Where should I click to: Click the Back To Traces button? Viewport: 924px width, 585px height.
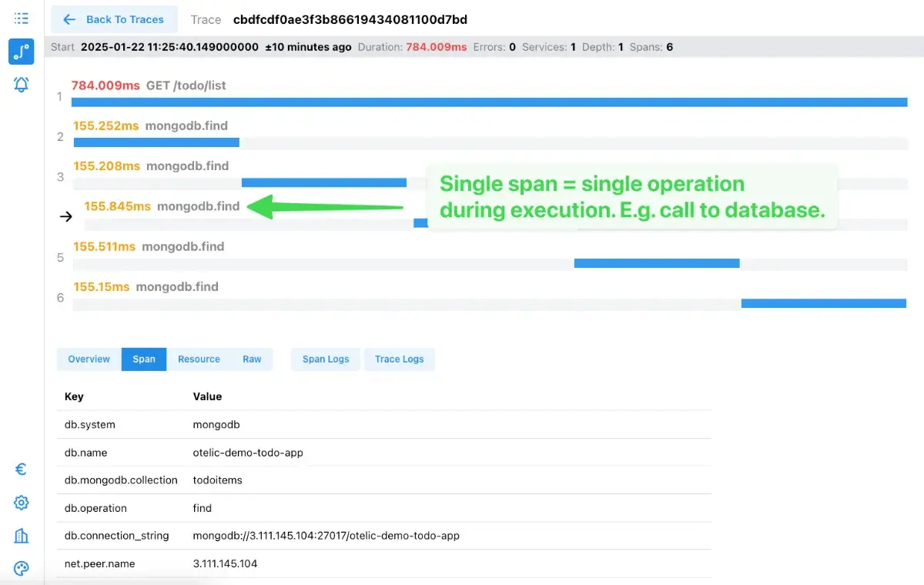(x=114, y=19)
